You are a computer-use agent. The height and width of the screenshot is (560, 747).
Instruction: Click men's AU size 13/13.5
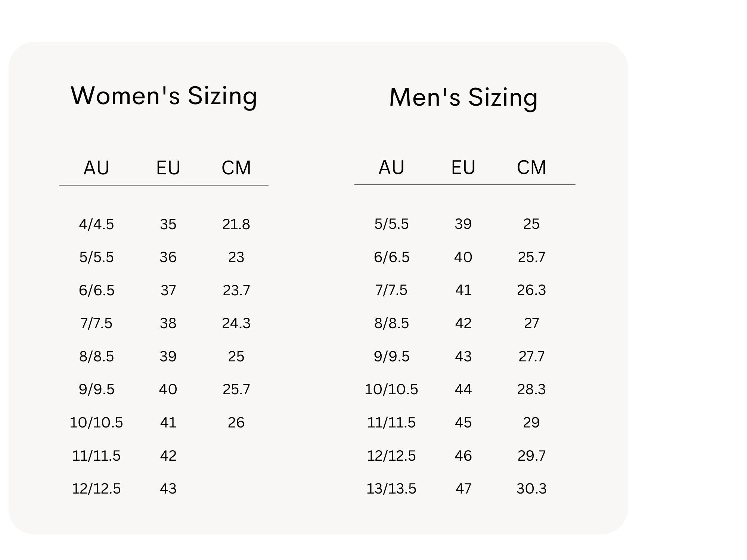391,489
